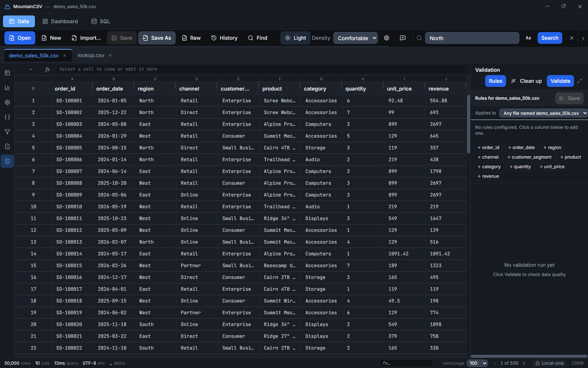The width and height of the screenshot is (588, 368).
Task: Click the Save As button
Action: [x=157, y=38]
